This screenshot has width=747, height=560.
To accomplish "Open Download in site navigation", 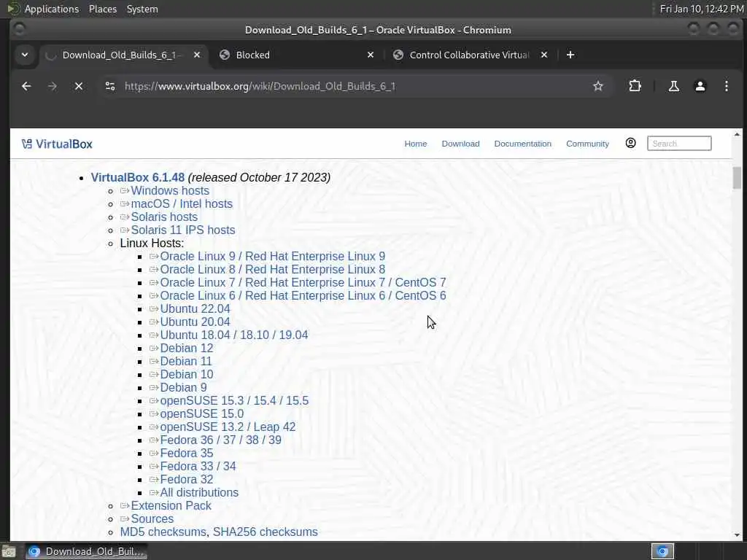I will tap(460, 144).
